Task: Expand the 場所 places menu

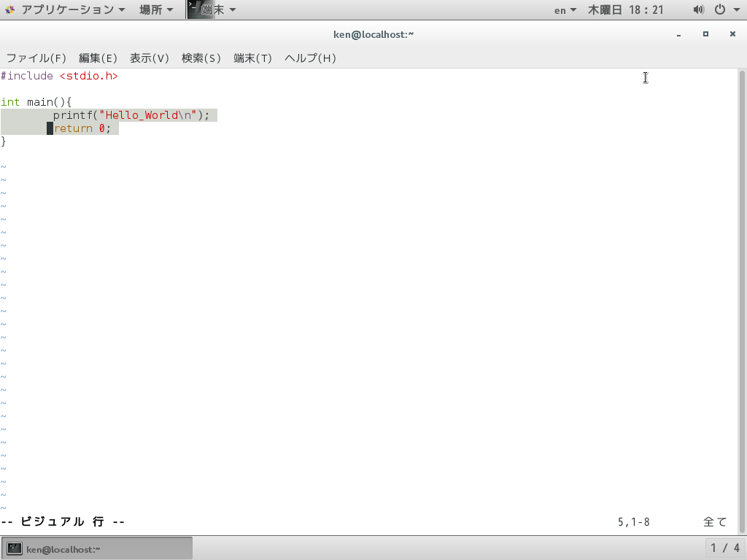Action: pyautogui.click(x=156, y=9)
